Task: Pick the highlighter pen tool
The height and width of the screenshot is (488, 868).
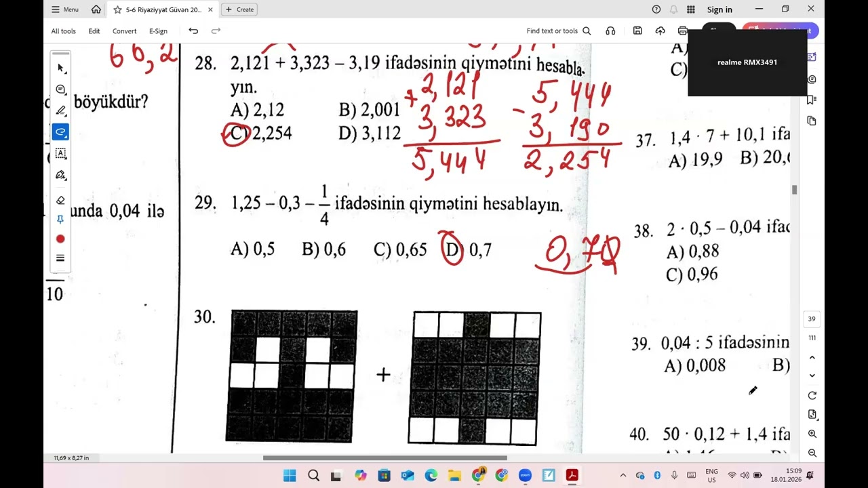Action: pyautogui.click(x=60, y=110)
